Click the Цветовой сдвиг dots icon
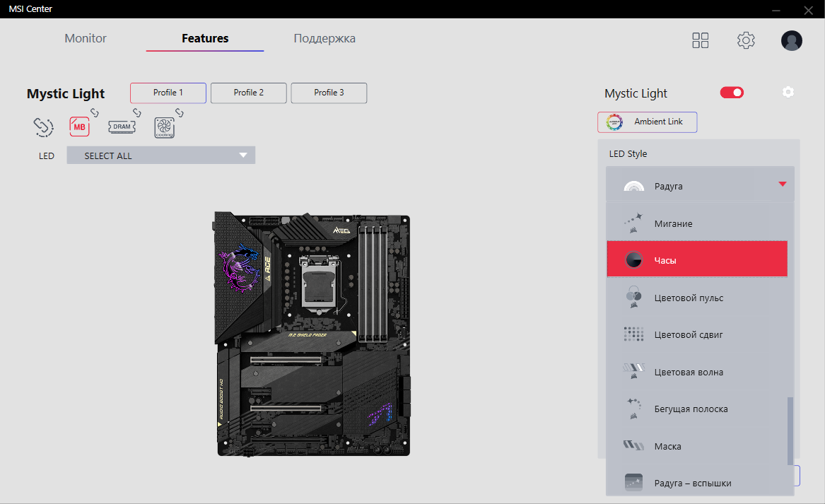 633,334
